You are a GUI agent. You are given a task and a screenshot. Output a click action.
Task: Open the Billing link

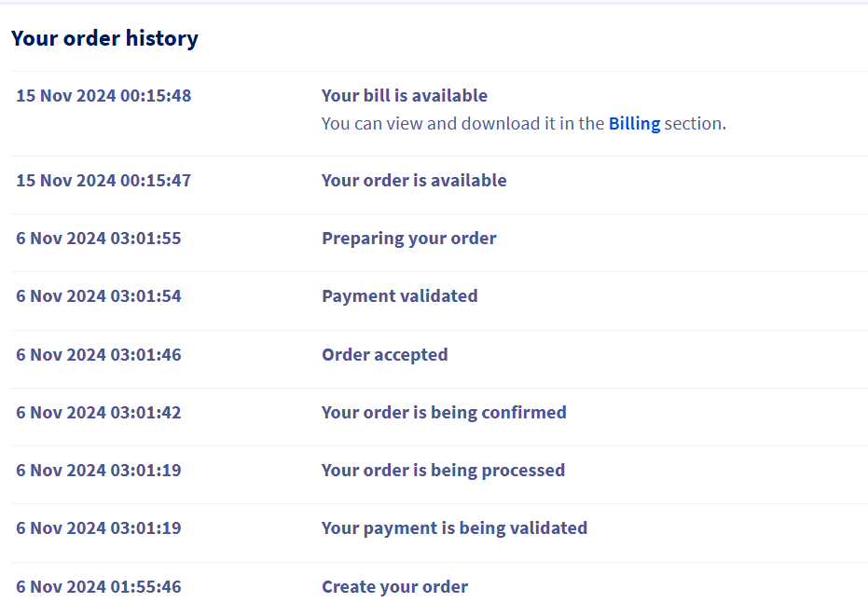click(634, 123)
